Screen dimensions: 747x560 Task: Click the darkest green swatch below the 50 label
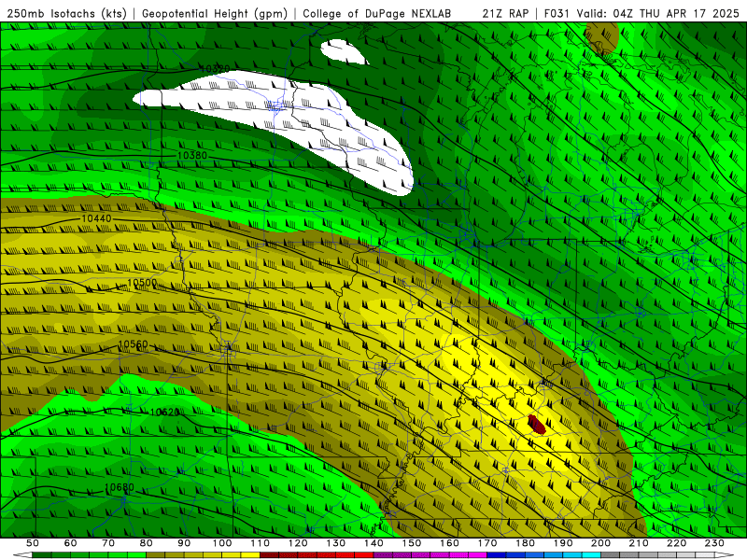click(42, 555)
